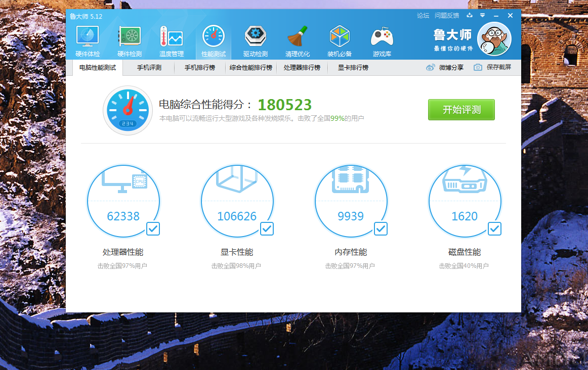
Task: Click the 处理器性能 label
Action: (x=123, y=252)
